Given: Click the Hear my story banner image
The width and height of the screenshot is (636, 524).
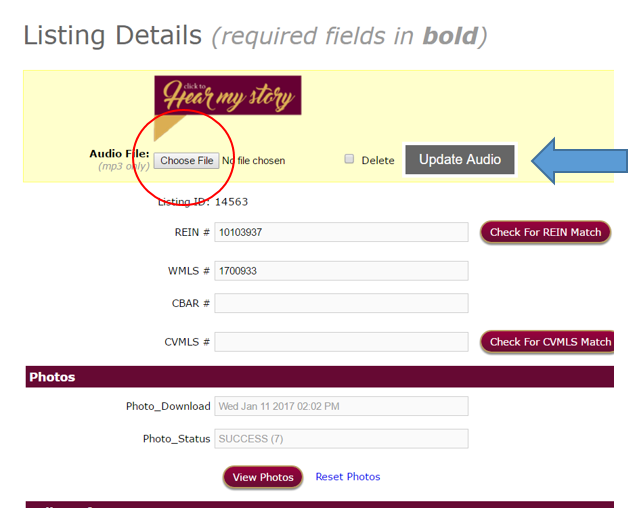Looking at the screenshot, I should 227,96.
